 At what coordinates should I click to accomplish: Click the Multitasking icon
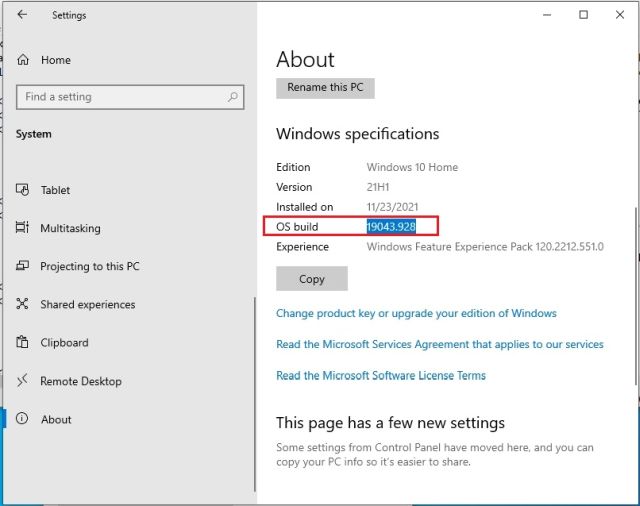22,227
